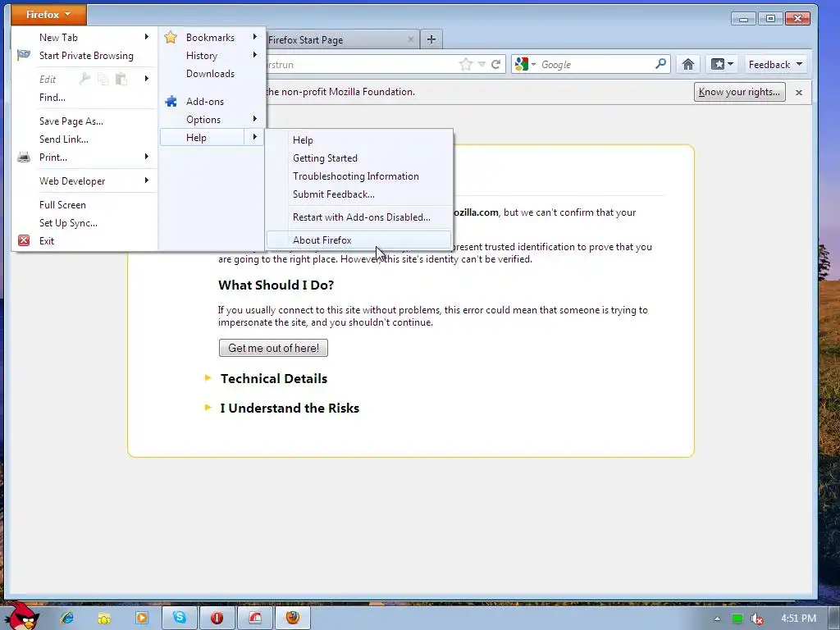Viewport: 840px width, 630px height.
Task: Open the Bookmarks toolbar star dropdown
Action: click(x=722, y=65)
